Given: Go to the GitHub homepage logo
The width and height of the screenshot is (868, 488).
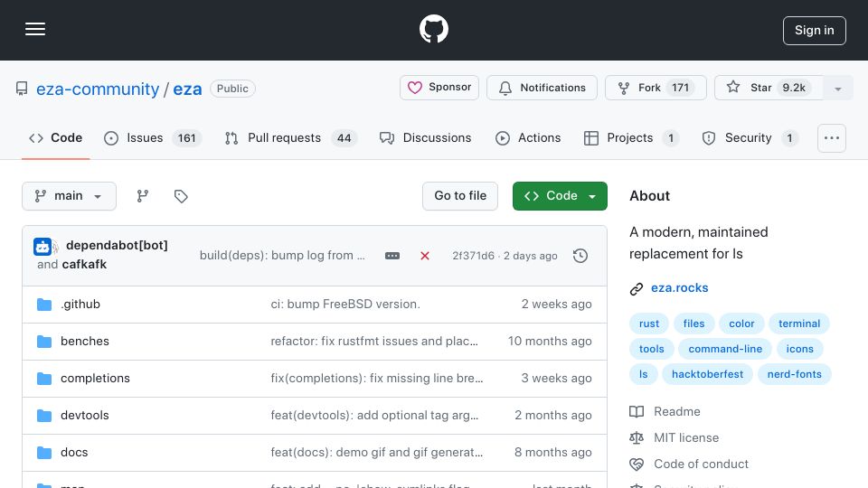Looking at the screenshot, I should (433, 29).
